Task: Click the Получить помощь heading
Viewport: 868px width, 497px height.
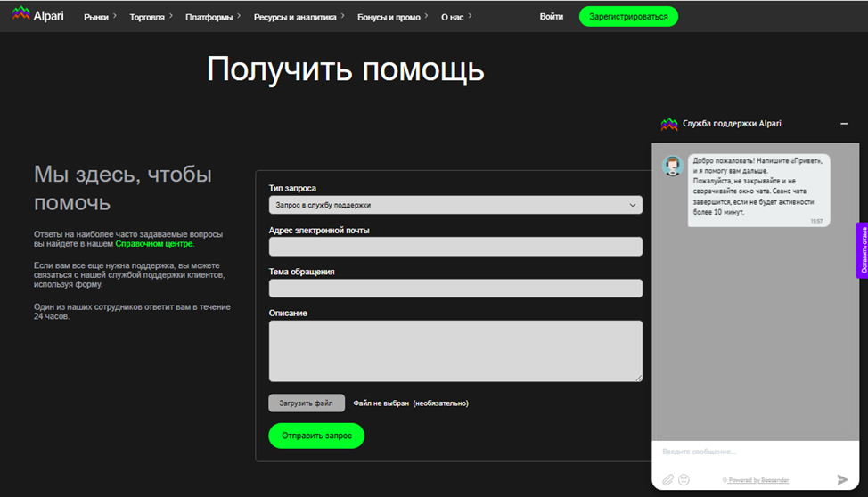Action: click(x=346, y=69)
